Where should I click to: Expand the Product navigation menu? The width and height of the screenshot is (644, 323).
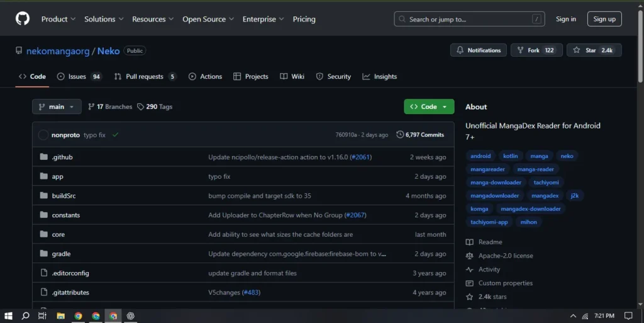pos(58,20)
